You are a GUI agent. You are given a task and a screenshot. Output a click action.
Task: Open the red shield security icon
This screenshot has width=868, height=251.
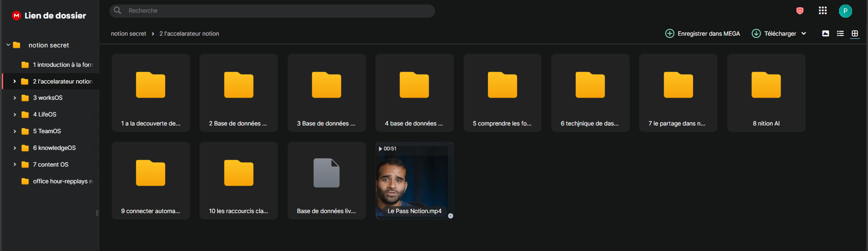800,10
